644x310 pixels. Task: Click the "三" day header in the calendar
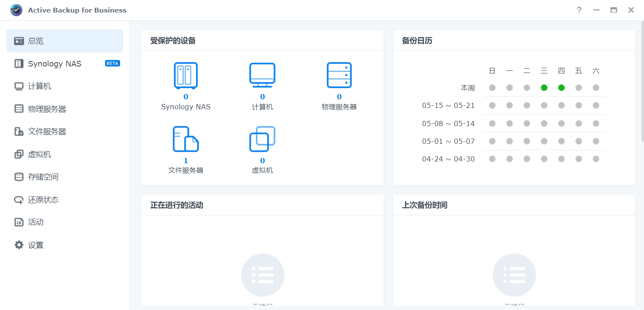pos(544,71)
